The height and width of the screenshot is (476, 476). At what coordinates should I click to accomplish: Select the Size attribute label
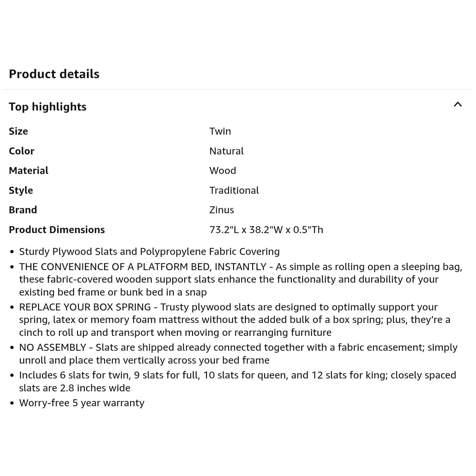19,131
